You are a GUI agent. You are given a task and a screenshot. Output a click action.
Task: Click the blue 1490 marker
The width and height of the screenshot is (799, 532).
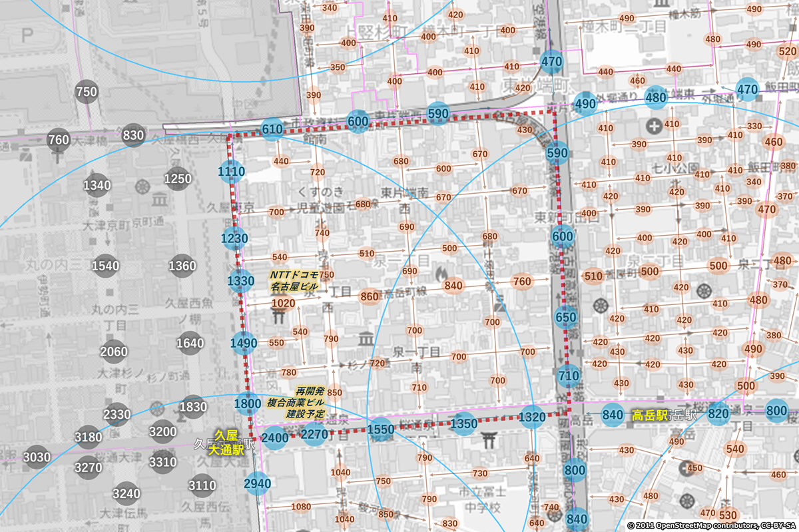tap(244, 343)
